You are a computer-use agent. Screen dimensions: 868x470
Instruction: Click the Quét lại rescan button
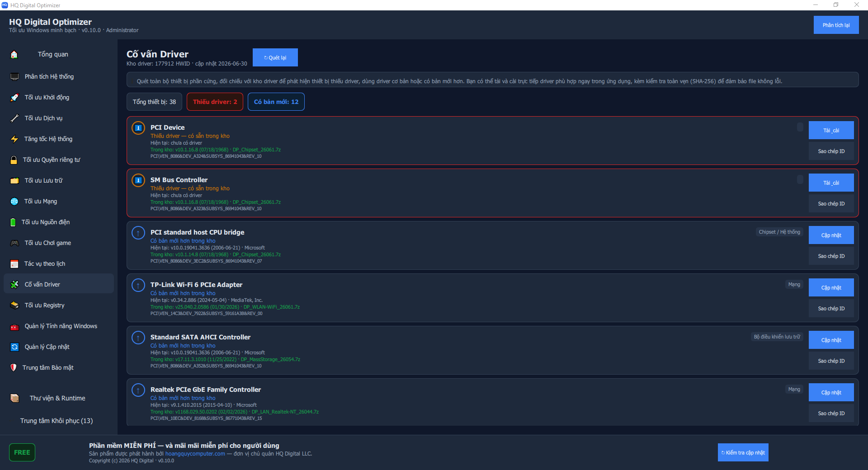click(275, 57)
